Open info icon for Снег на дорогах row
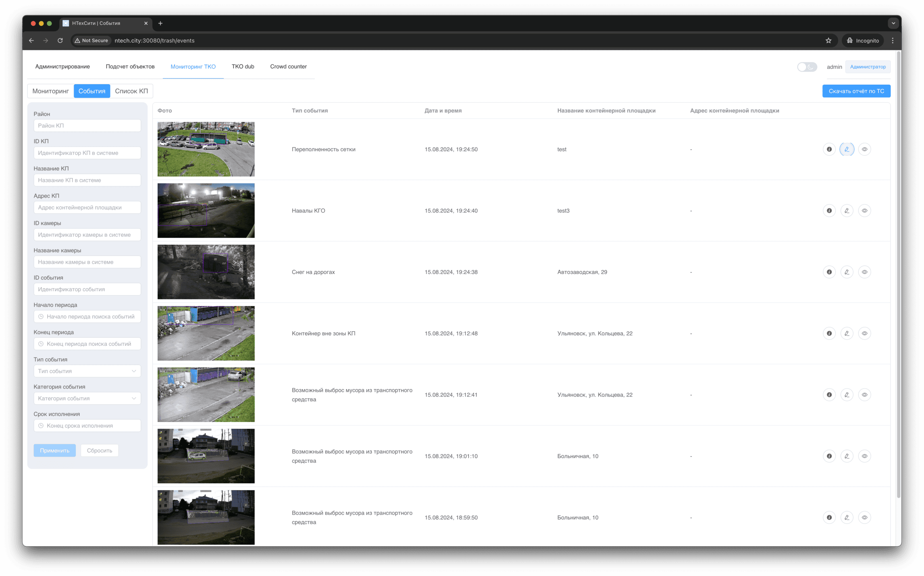Image resolution: width=924 pixels, height=576 pixels. (x=829, y=272)
